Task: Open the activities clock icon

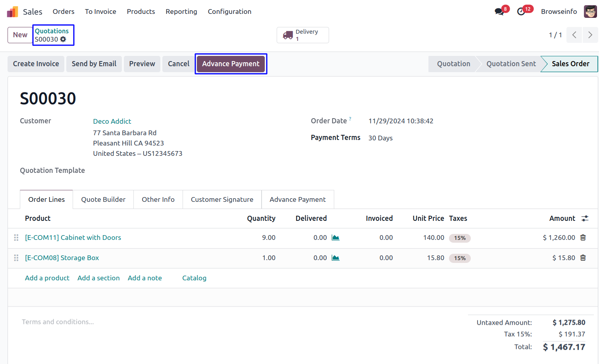Action: [521, 11]
